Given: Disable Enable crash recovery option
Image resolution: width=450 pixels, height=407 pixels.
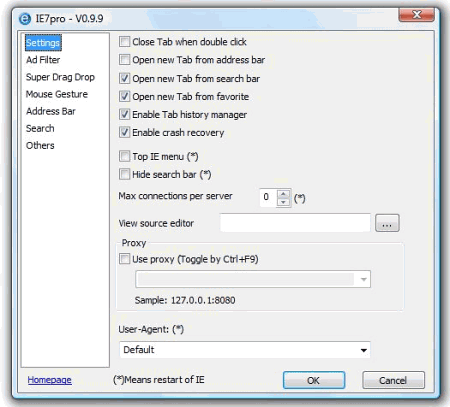Looking at the screenshot, I should (x=124, y=132).
